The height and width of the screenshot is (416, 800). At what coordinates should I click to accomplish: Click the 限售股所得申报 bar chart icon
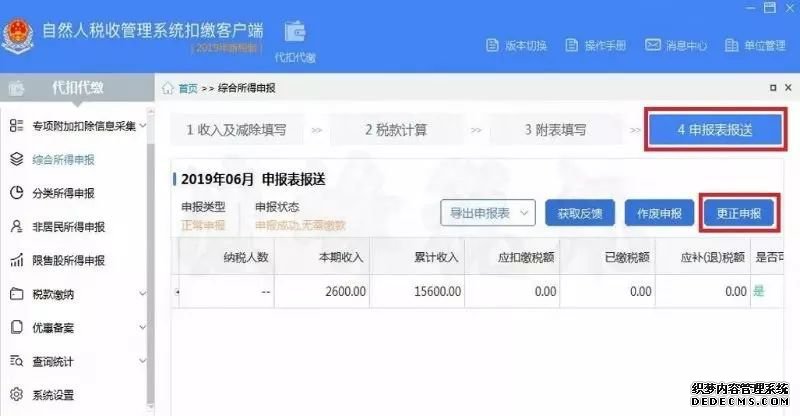[x=16, y=260]
